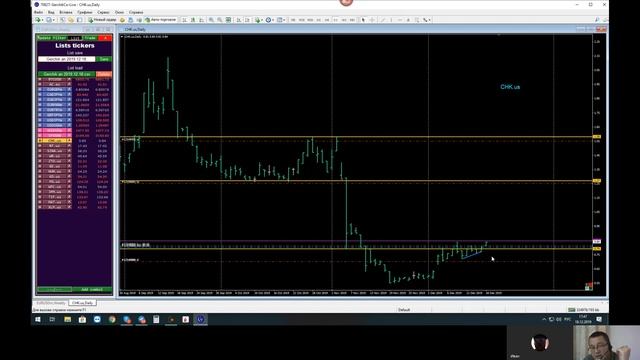Open the indicators list icon
640x360 pixels.
[x=257, y=20]
